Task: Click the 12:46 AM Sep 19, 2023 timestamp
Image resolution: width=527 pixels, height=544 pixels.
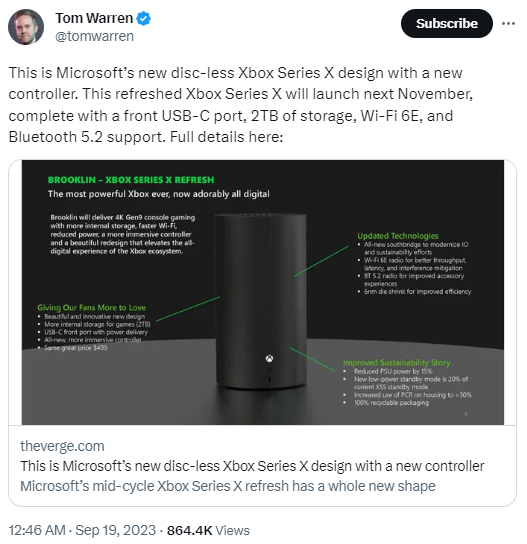Action: pyautogui.click(x=82, y=530)
